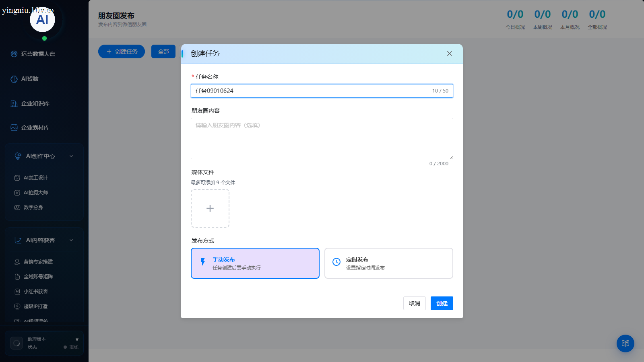Screen dimensions: 644x362
Task: Click the 任务名称 input field
Action: tap(322, 91)
